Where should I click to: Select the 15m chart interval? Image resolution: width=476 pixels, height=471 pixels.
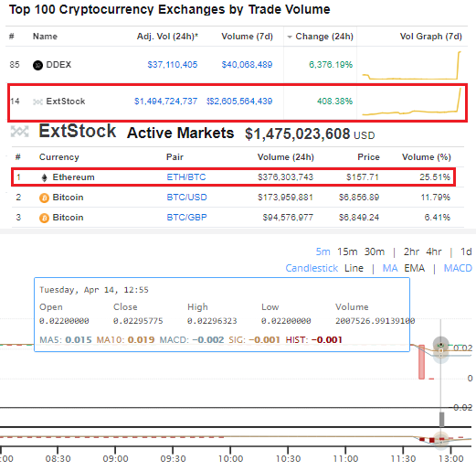[x=347, y=252]
